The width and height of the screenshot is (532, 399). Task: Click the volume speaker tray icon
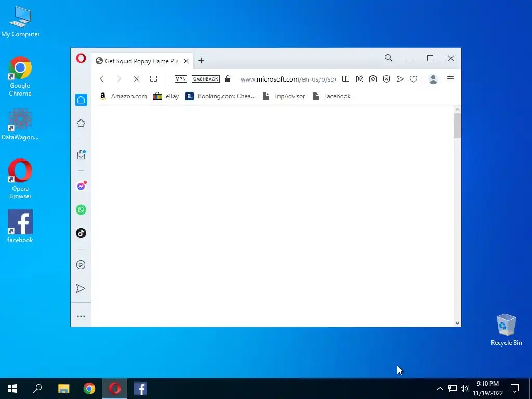(464, 389)
